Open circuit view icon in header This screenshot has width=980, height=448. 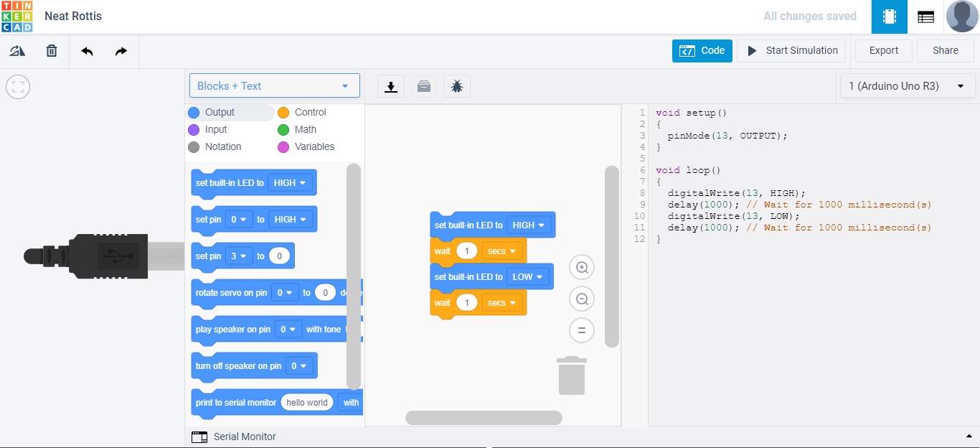890,17
